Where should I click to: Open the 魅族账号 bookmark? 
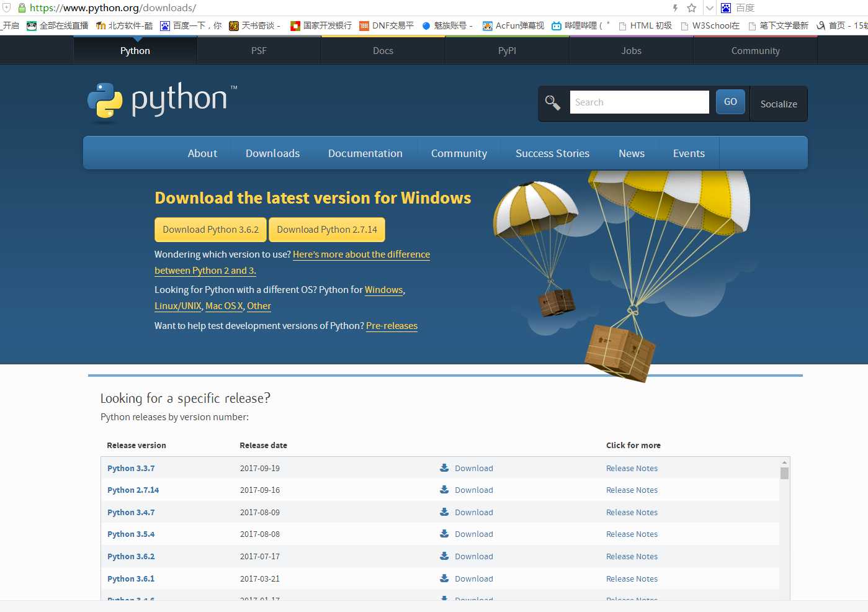447,25
